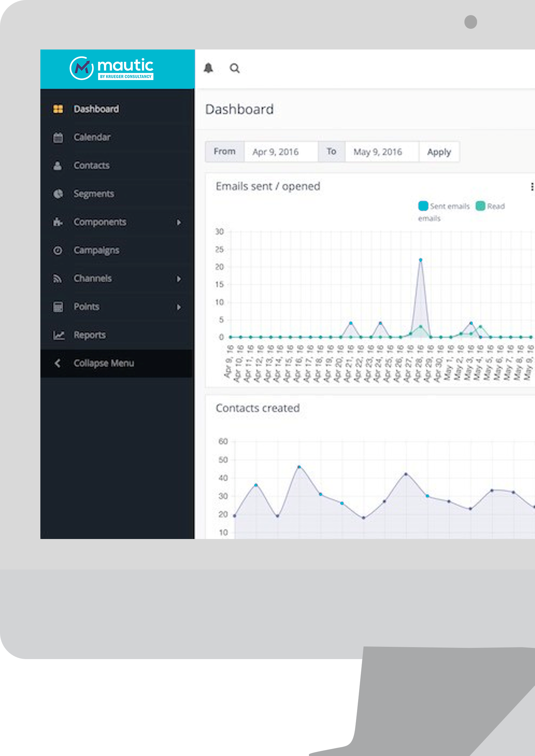Viewport: 535px width, 756px height.
Task: Click the highest peak point in Contacts created chart
Action: pyautogui.click(x=299, y=467)
